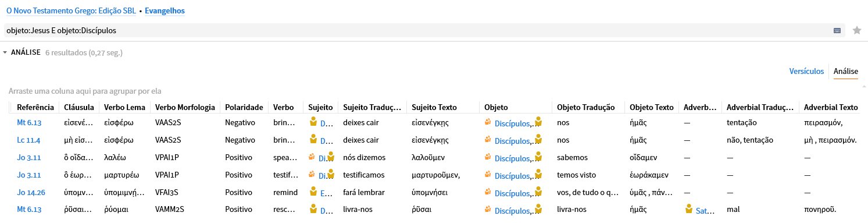
Task: Click Objeto group icon in μαρτυρέω row
Action: (488, 175)
